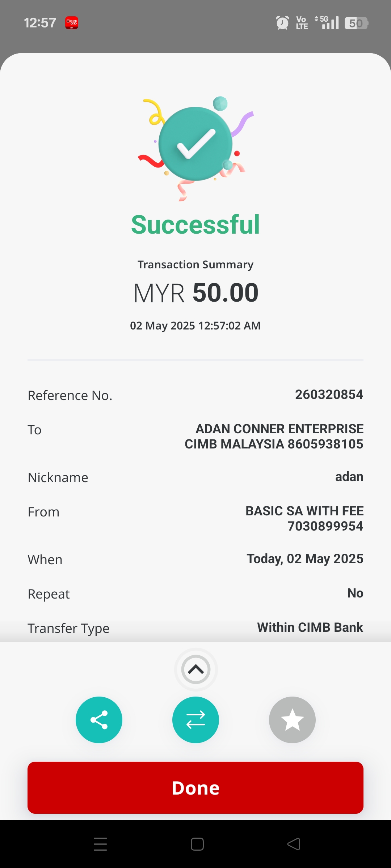
Task: Tap the Repeat value No
Action: (x=355, y=593)
